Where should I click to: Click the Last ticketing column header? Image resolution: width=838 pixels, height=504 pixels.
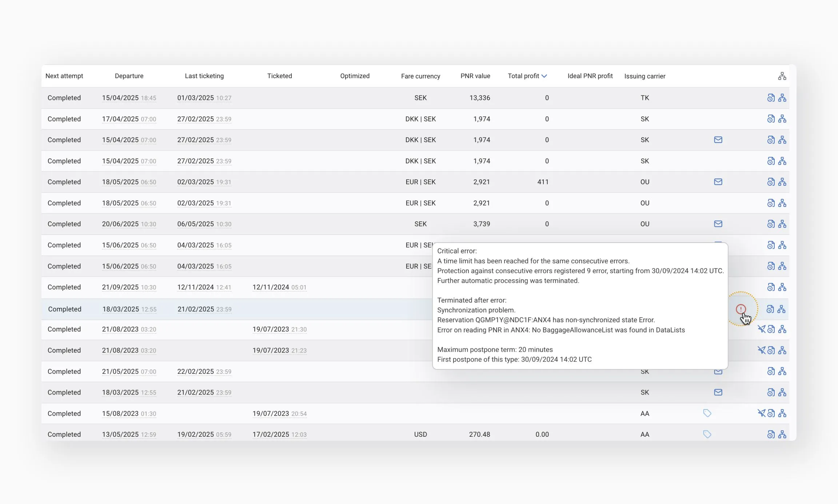coord(204,76)
